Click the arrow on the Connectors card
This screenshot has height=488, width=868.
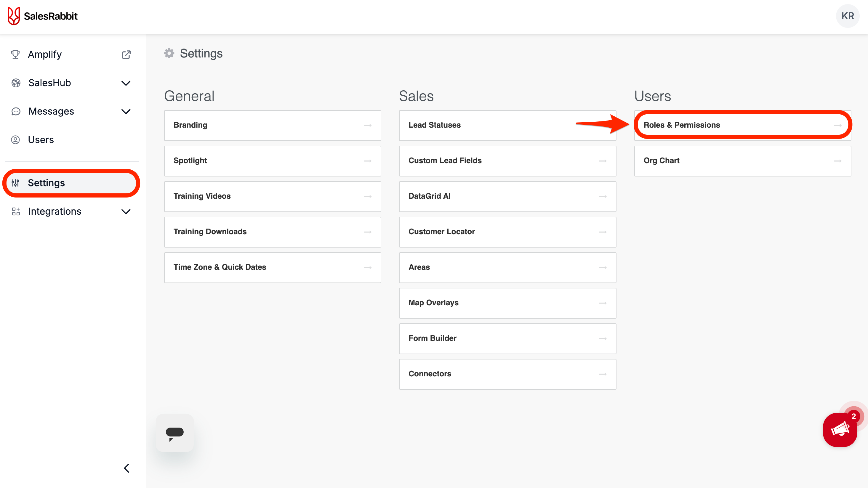coord(603,374)
